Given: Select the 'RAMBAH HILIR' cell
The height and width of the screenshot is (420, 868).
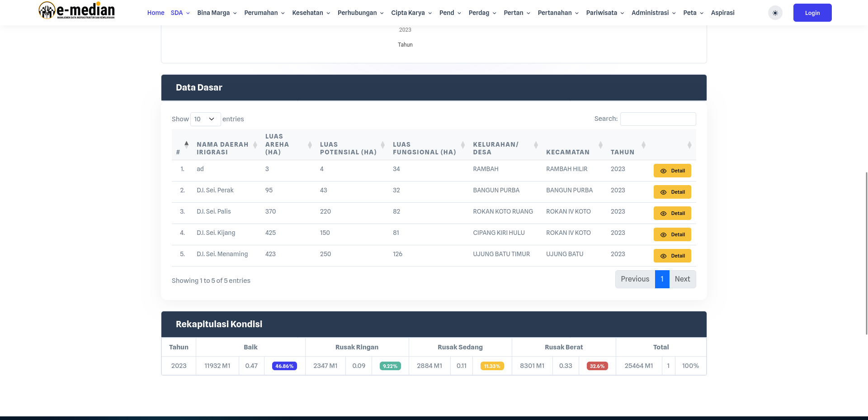Looking at the screenshot, I should point(566,169).
